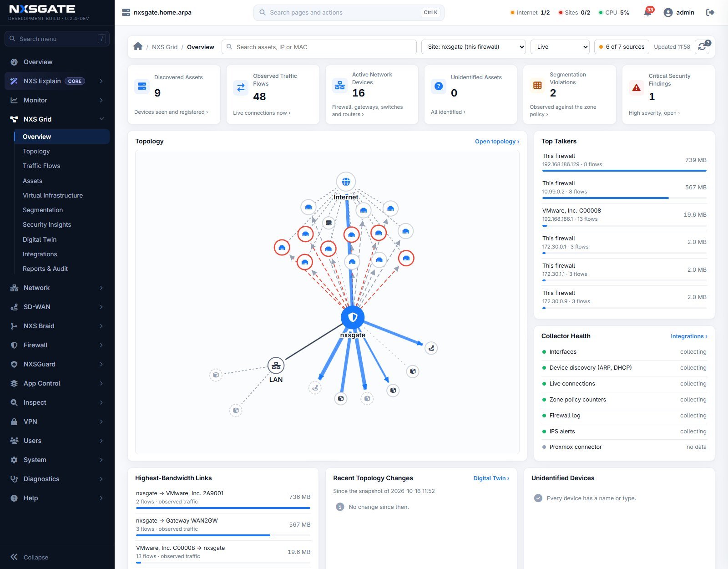Click the NXS Grid breadcrumb
The image size is (728, 569).
[x=165, y=47]
